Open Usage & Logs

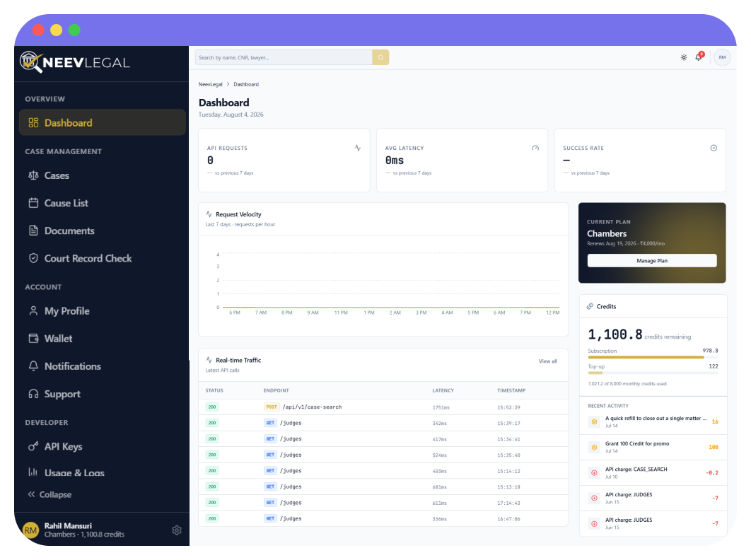pos(102,472)
